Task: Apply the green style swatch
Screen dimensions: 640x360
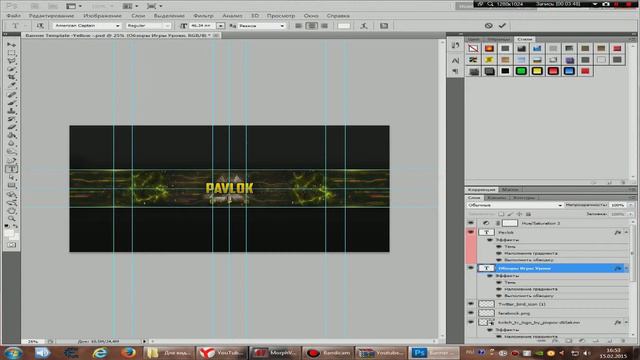Action: [x=521, y=71]
